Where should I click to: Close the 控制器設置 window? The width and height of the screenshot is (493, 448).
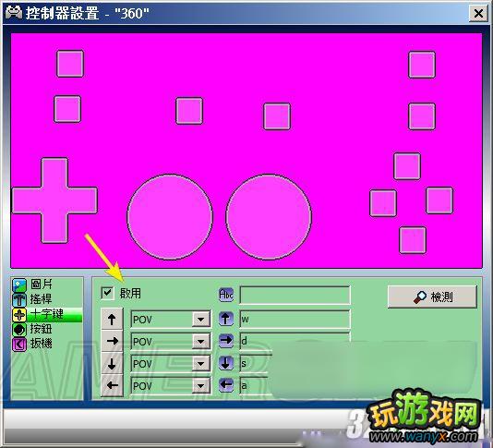click(x=478, y=13)
